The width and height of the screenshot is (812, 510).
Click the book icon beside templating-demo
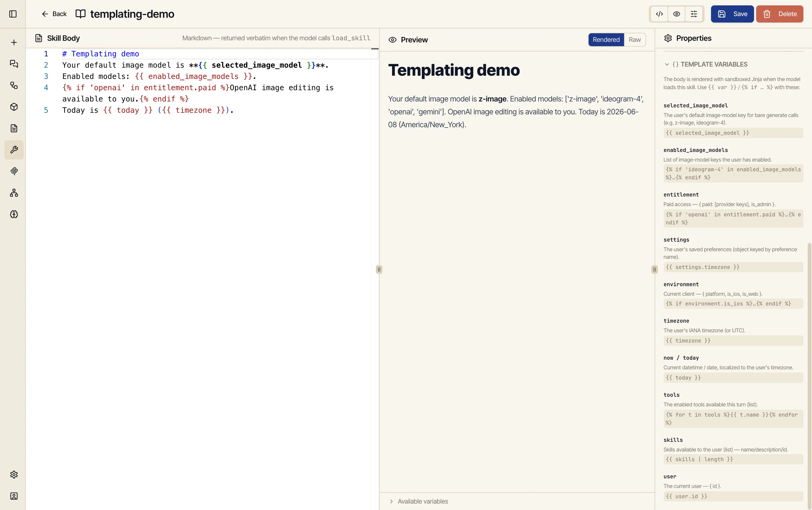(x=80, y=14)
